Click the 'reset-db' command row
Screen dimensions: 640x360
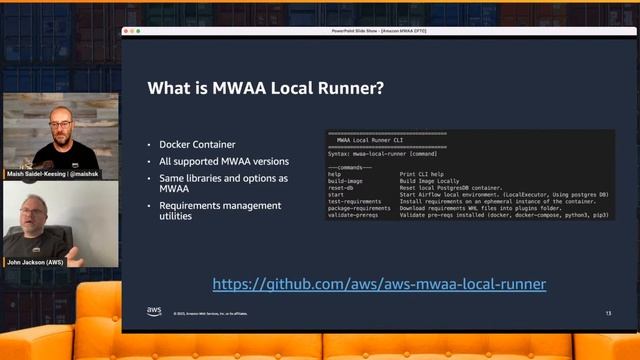(x=415, y=188)
